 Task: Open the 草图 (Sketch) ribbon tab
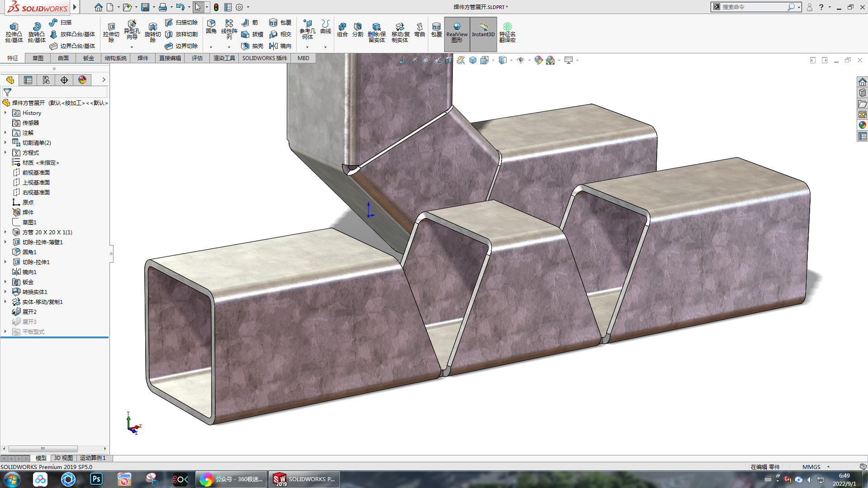(38, 58)
